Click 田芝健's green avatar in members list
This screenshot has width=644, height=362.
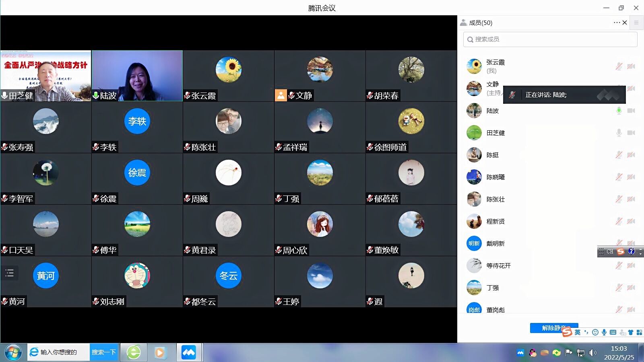click(474, 133)
